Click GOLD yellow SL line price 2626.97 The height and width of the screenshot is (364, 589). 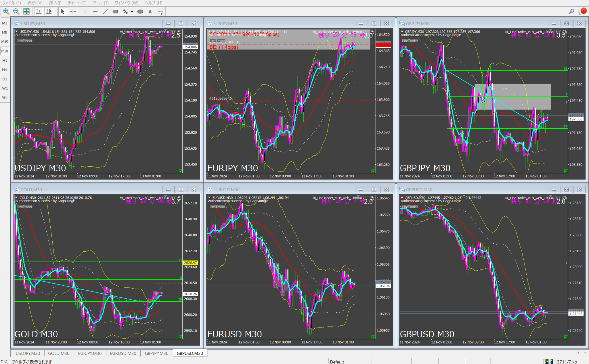tap(190, 263)
